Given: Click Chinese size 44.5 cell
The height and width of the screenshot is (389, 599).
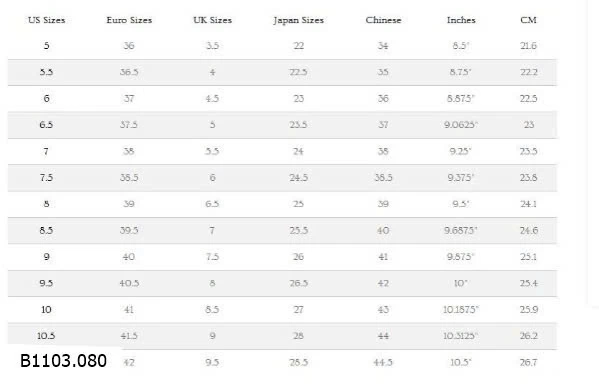Looking at the screenshot, I should tap(383, 362).
